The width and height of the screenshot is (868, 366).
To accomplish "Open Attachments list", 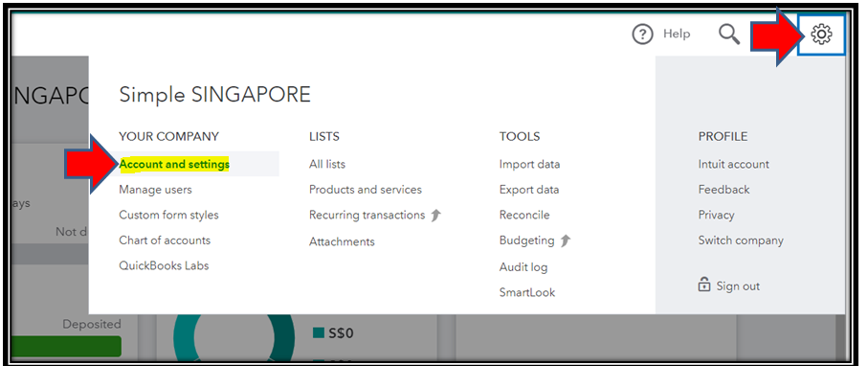I will 342,241.
